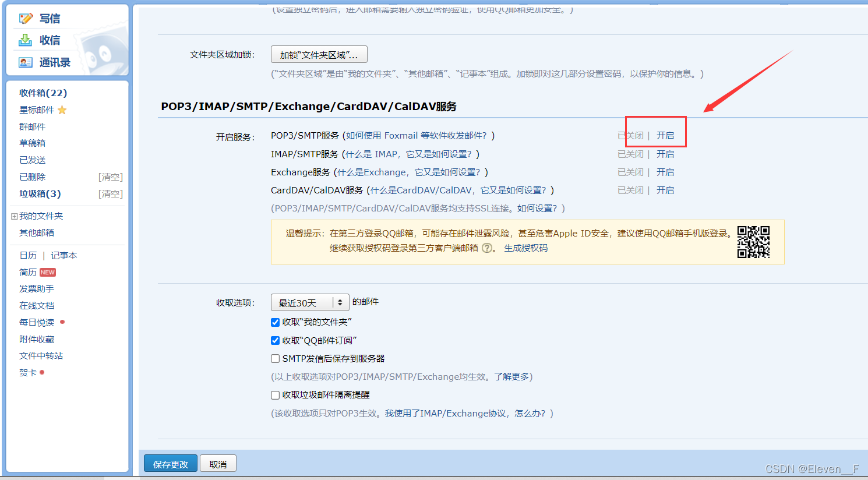Click 加锁“文件夹区域”... button

pos(319,55)
